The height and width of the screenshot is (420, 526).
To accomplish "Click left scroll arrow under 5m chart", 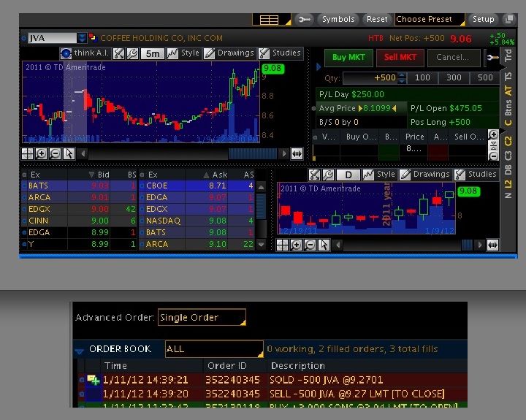I will point(83,153).
